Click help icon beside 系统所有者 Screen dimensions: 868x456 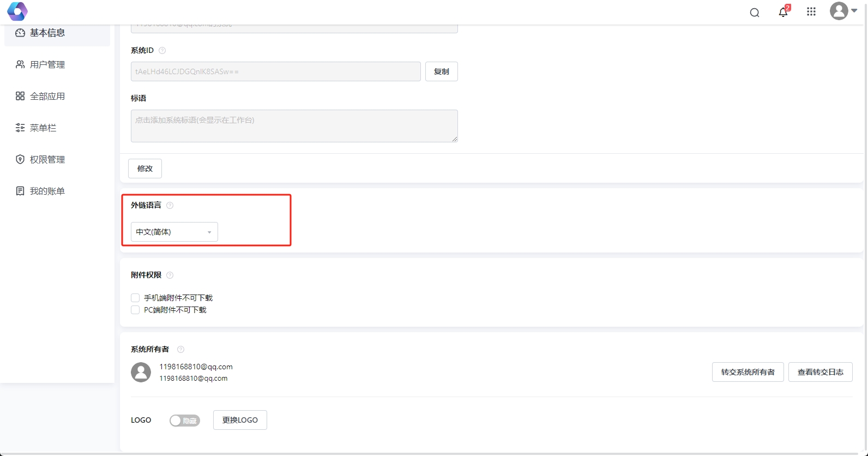pos(180,350)
